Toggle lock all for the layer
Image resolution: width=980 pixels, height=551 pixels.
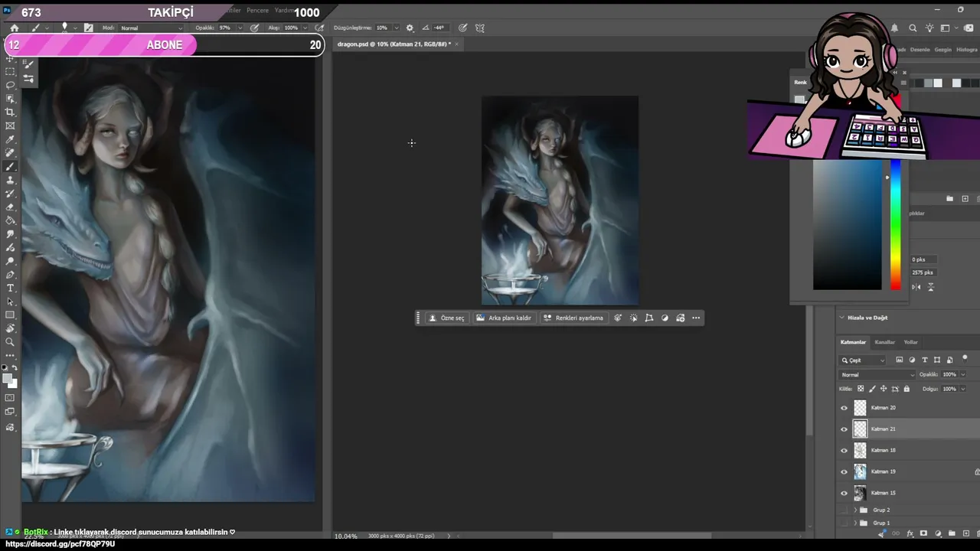pos(906,389)
